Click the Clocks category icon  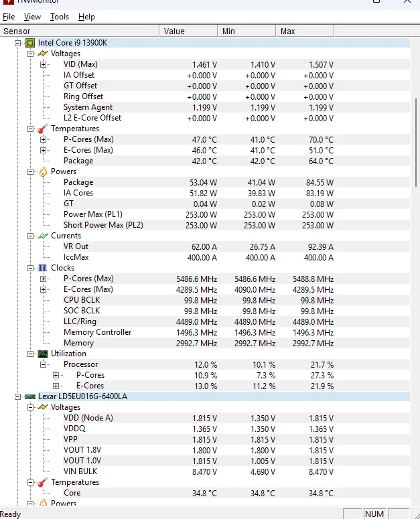[x=43, y=268]
